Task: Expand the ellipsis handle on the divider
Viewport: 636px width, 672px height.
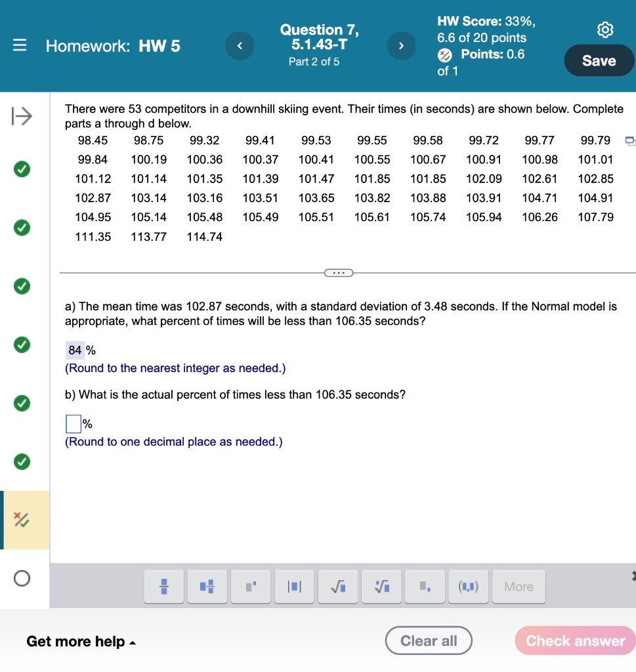Action: tap(339, 273)
